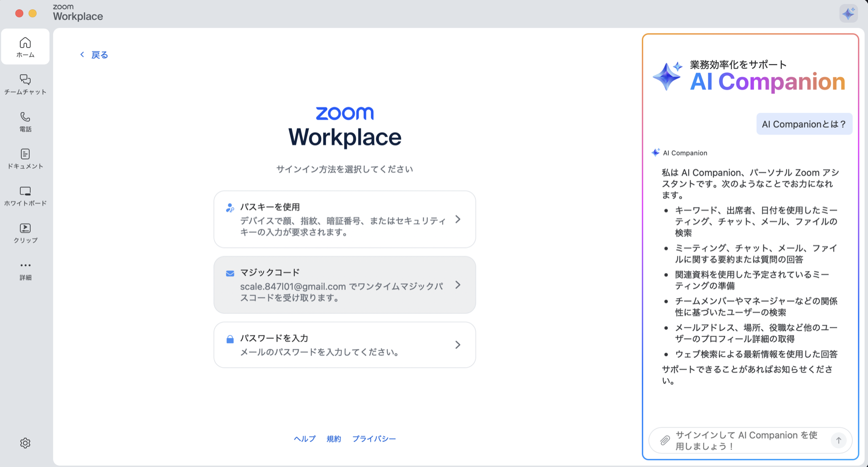The width and height of the screenshot is (868, 467).
Task: Open the ホーム tab in sidebar
Action: point(25,47)
